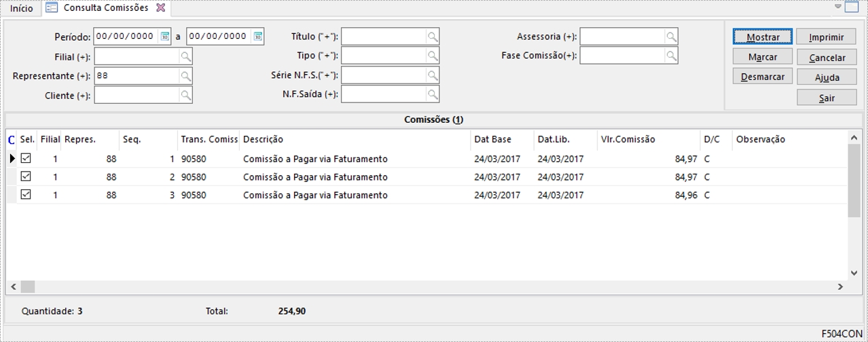This screenshot has height=342, width=868.
Task: Click the Mostrar button
Action: pyautogui.click(x=763, y=37)
